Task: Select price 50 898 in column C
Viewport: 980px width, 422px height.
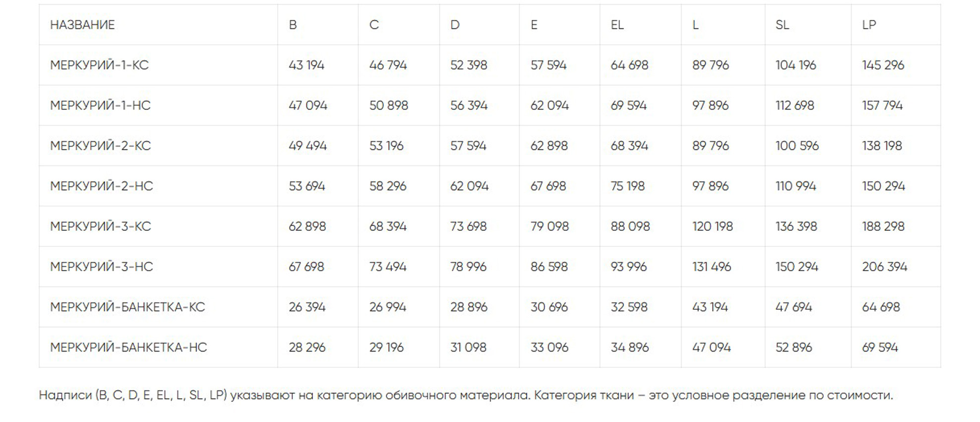Action: point(388,105)
